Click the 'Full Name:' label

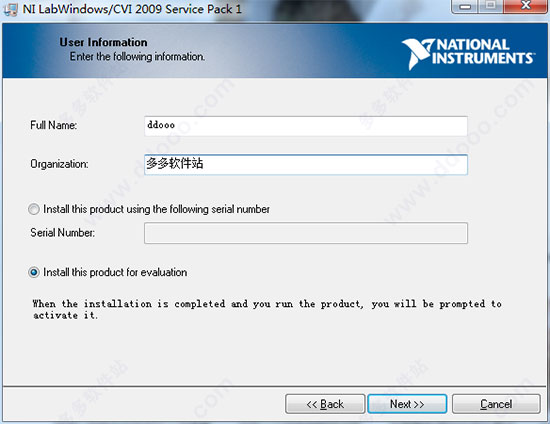(54, 125)
